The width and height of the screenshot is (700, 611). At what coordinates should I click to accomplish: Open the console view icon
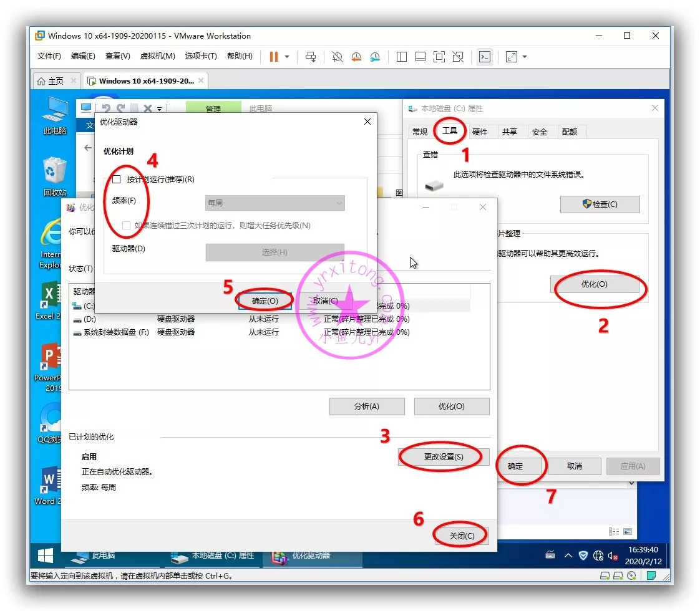coord(485,57)
